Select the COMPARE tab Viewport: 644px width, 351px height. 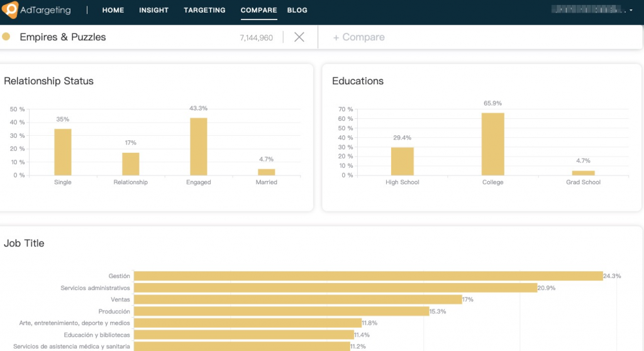click(x=258, y=10)
